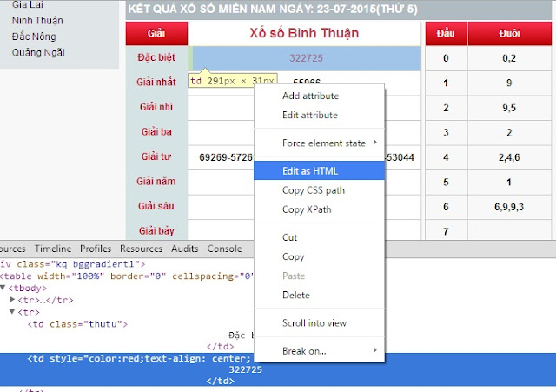
Task: Select td class="thutu" DOM node
Action: 77,324
